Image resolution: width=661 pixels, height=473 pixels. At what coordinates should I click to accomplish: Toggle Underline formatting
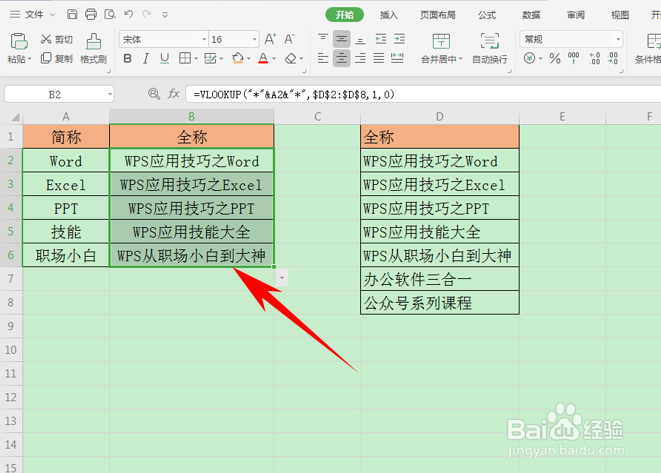click(x=164, y=58)
